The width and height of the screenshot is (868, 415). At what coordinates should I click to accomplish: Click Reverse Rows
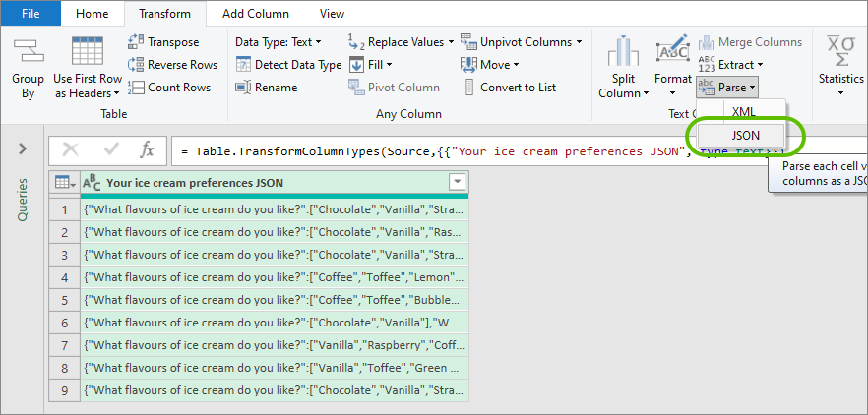click(x=173, y=65)
